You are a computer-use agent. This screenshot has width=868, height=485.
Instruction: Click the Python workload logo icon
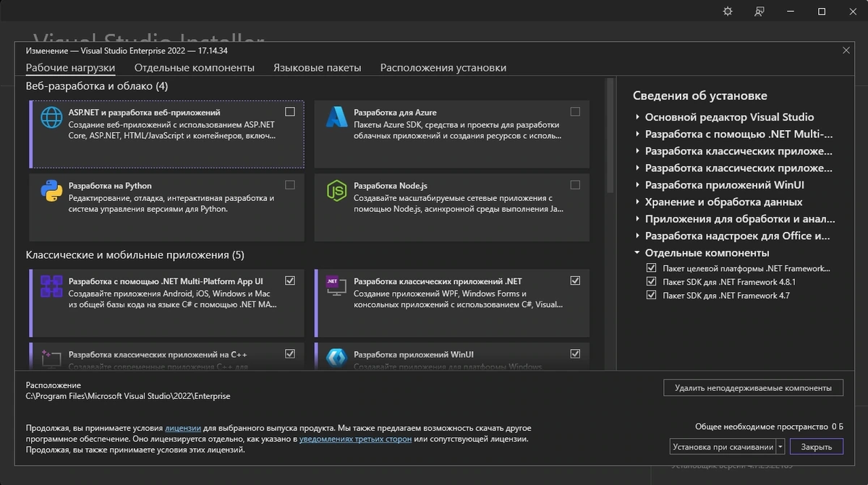(52, 191)
